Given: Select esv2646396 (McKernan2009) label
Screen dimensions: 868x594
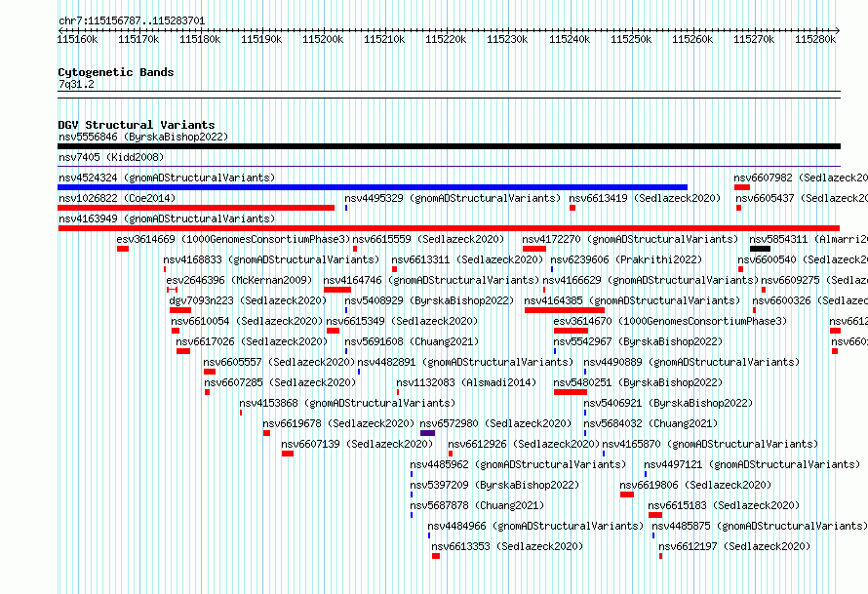Looking at the screenshot, I should [239, 280].
